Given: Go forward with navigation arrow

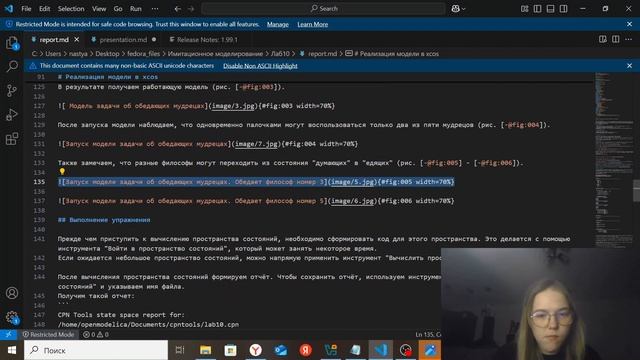Looking at the screenshot, I should click(191, 9).
